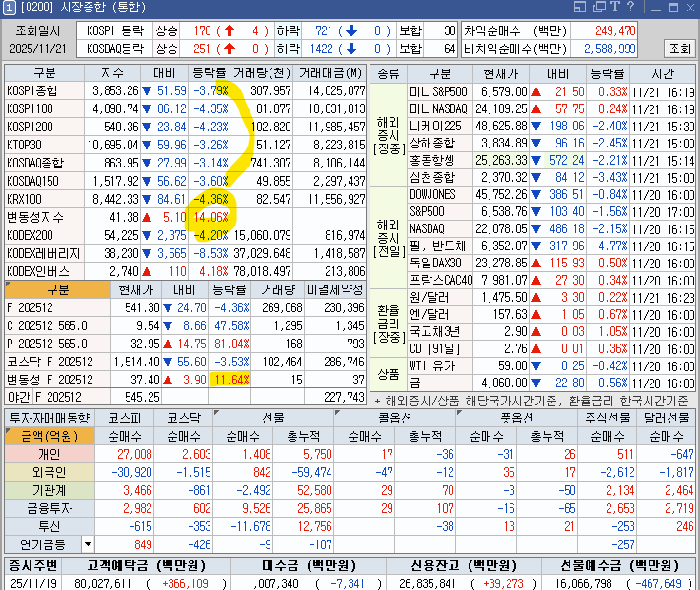Select the 니케이225 row

coord(551,127)
